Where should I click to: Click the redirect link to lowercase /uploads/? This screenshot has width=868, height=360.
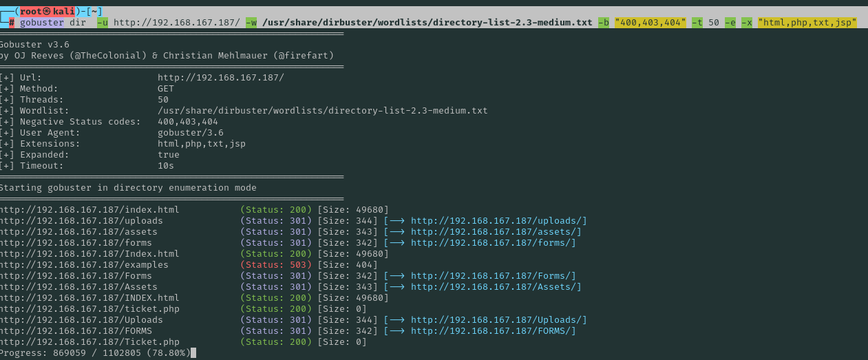coord(498,221)
